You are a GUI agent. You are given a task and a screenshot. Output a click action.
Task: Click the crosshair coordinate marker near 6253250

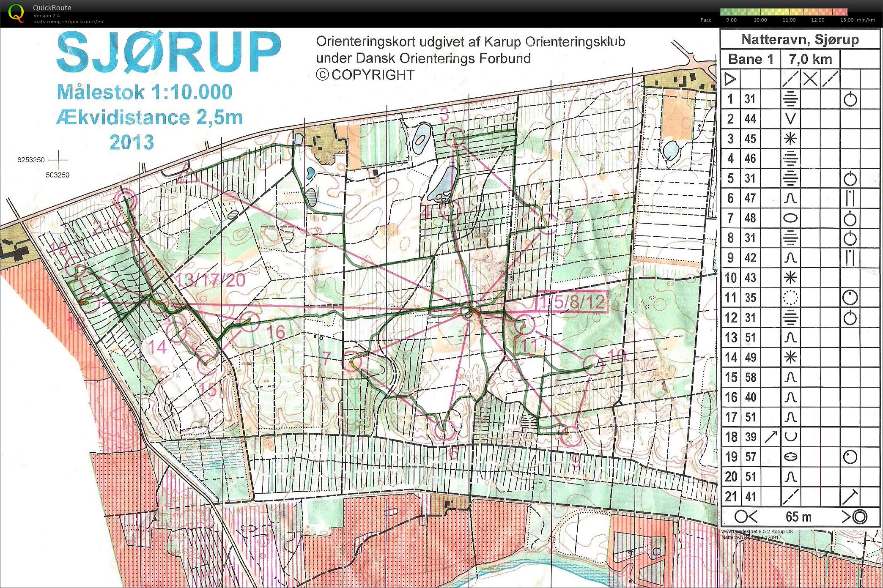point(58,160)
